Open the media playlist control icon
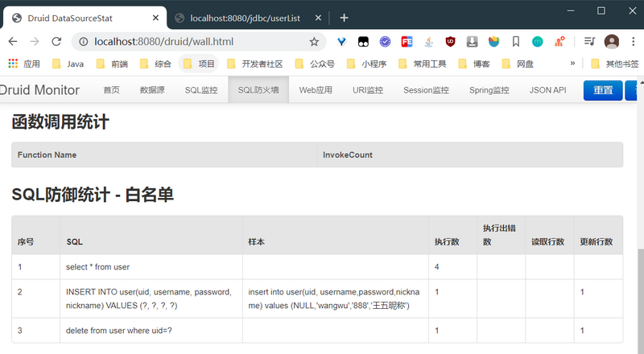This screenshot has width=644, height=354. point(590,42)
